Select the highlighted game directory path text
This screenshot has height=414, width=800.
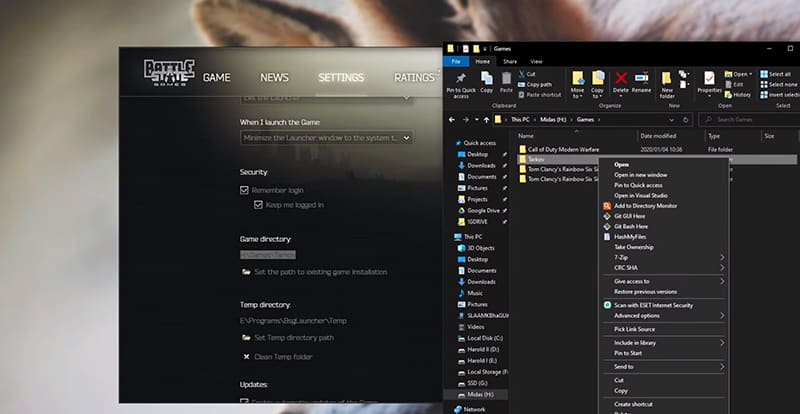pos(268,254)
